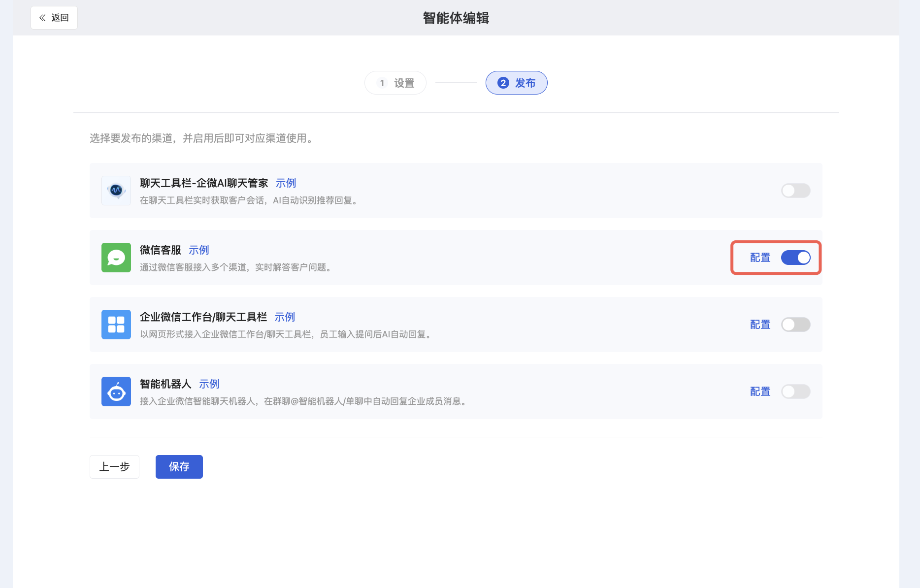Select step 2 发布
This screenshot has height=588, width=920.
[516, 83]
